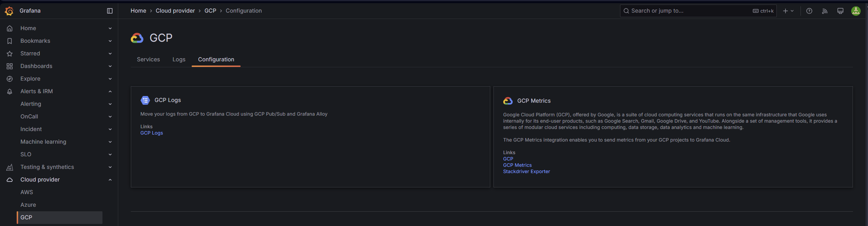Select AWS in the sidebar
This screenshot has height=226, width=868.
27,192
